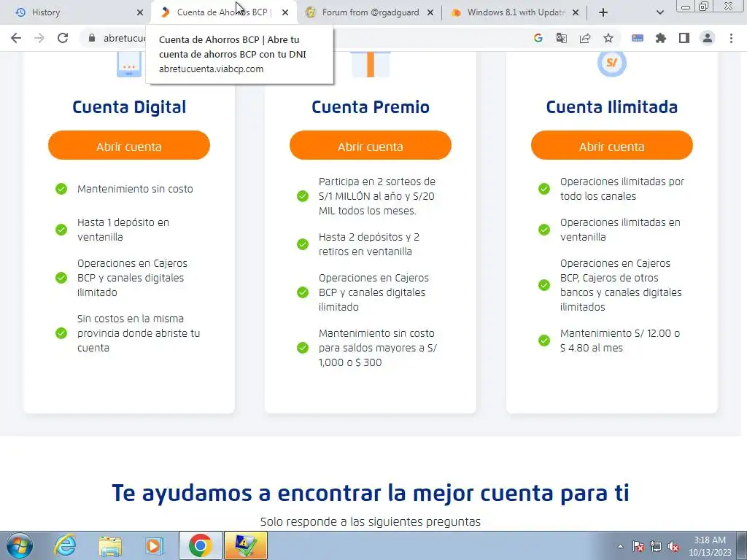Open Chrome's three-dot menu
The image size is (747, 560).
(731, 38)
